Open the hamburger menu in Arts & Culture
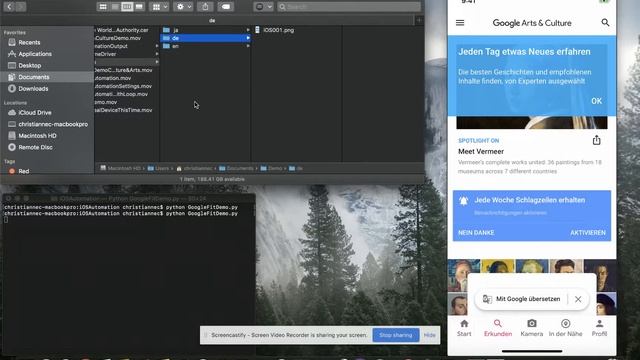Viewport: 640px width, 360px height. click(460, 23)
